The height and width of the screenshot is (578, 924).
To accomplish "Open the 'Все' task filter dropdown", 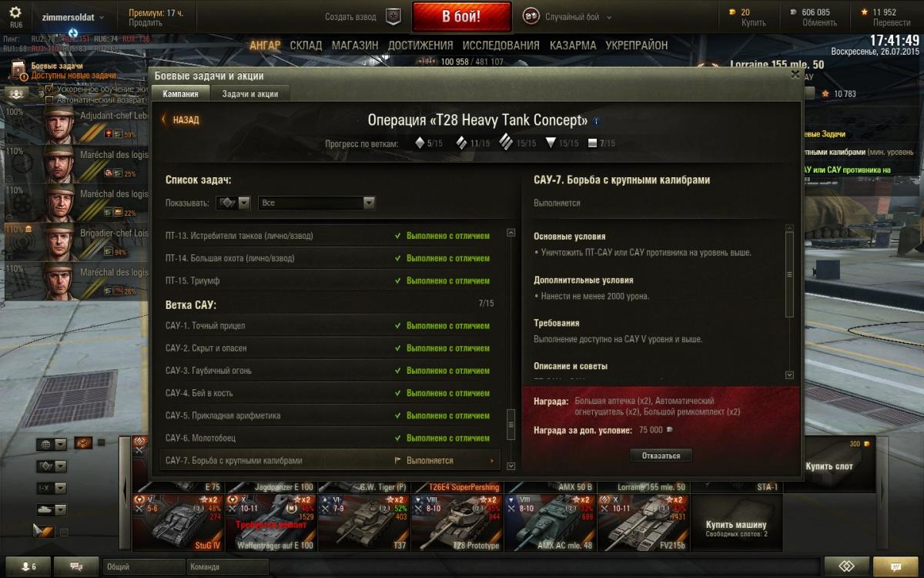I will click(x=316, y=203).
